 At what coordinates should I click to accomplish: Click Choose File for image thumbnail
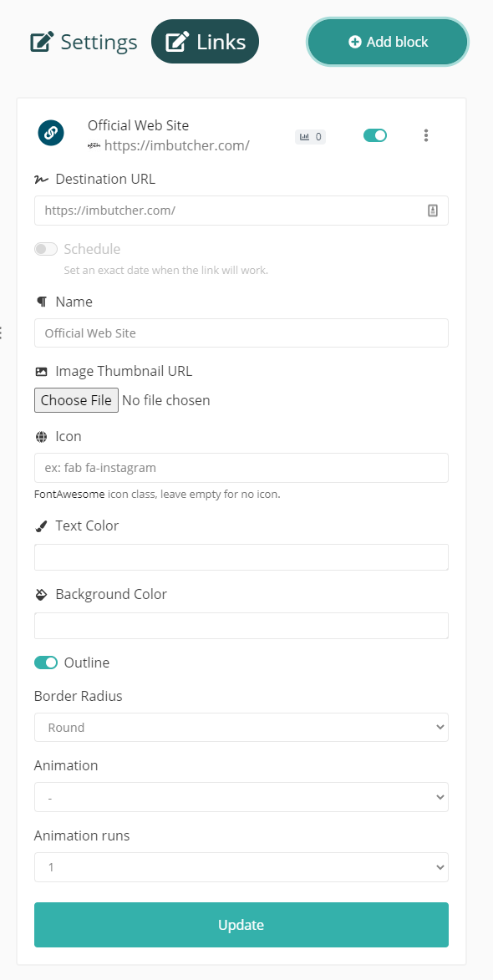tap(76, 400)
